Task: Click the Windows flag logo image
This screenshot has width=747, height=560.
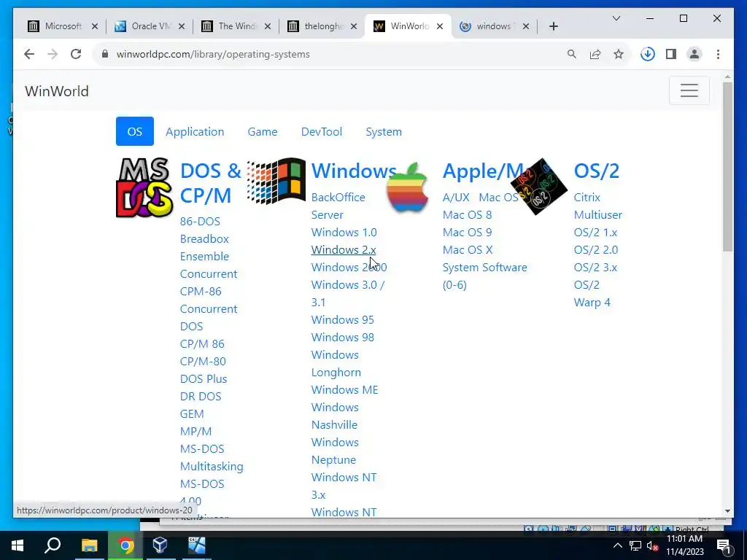Action: tap(276, 181)
